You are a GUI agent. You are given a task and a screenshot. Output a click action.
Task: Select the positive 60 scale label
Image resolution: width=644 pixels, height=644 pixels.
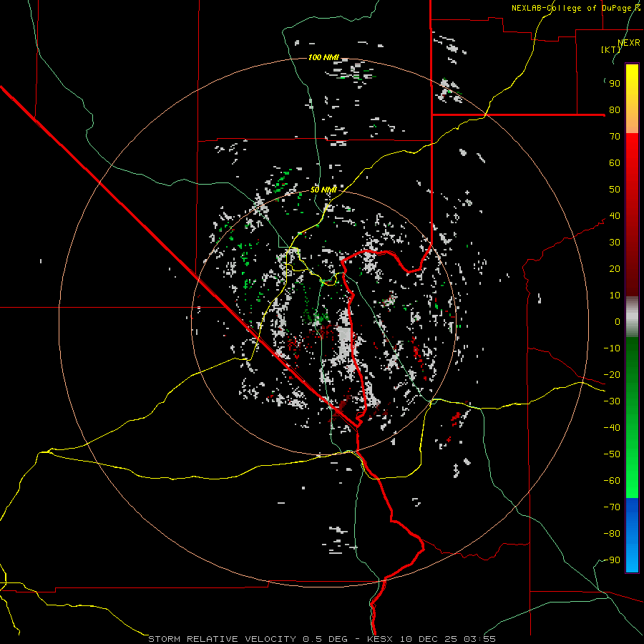pyautogui.click(x=615, y=163)
